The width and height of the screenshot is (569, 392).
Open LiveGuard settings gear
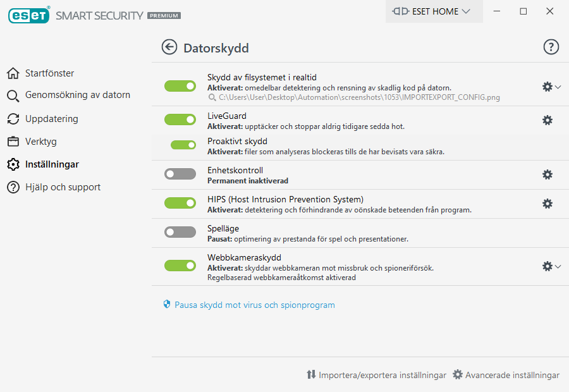tap(548, 120)
